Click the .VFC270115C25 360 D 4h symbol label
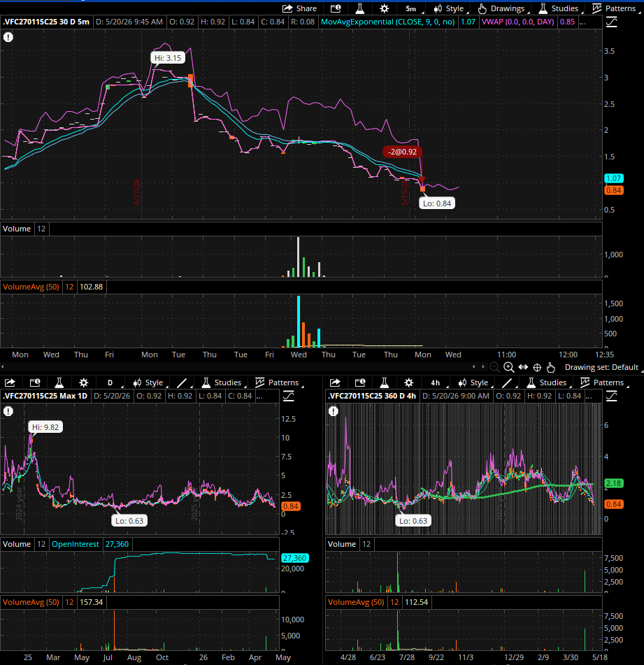644x665 pixels. (372, 396)
